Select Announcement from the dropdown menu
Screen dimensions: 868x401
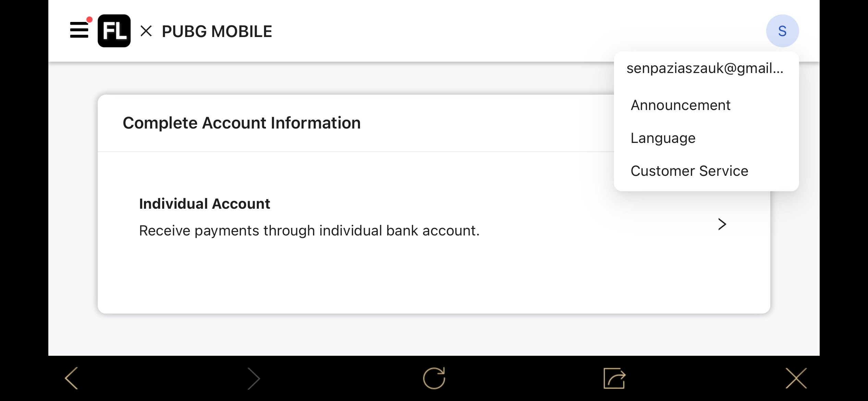coord(680,105)
